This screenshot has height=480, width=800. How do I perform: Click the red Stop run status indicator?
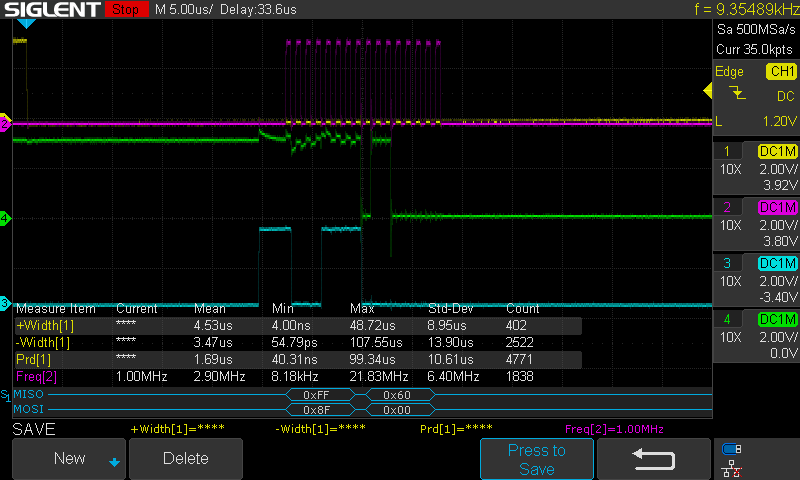126,9
